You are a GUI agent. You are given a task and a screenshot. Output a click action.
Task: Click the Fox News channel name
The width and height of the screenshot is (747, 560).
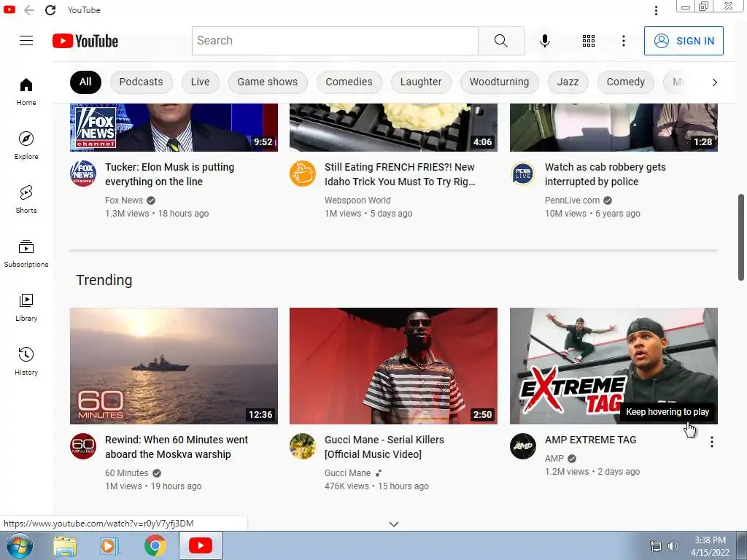coord(124,201)
